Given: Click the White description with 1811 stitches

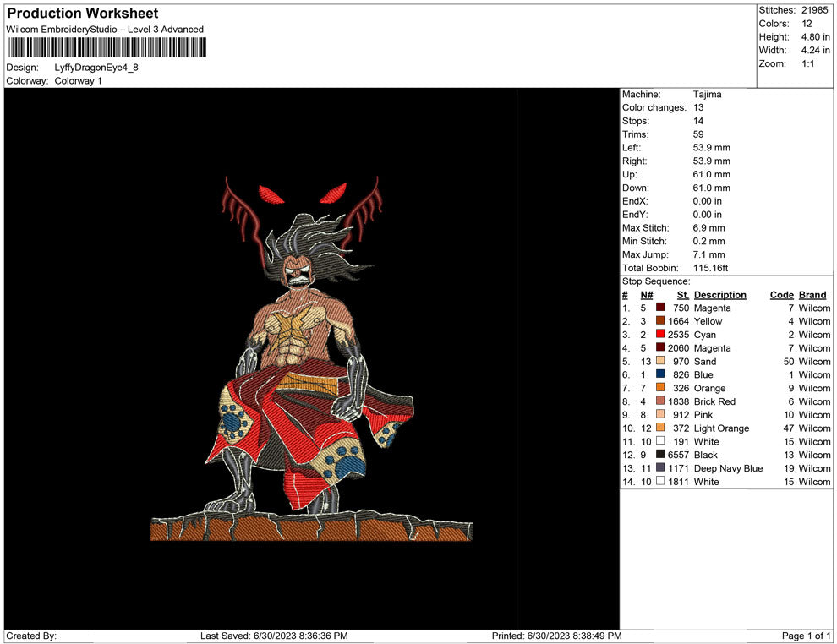Looking at the screenshot, I should [706, 481].
